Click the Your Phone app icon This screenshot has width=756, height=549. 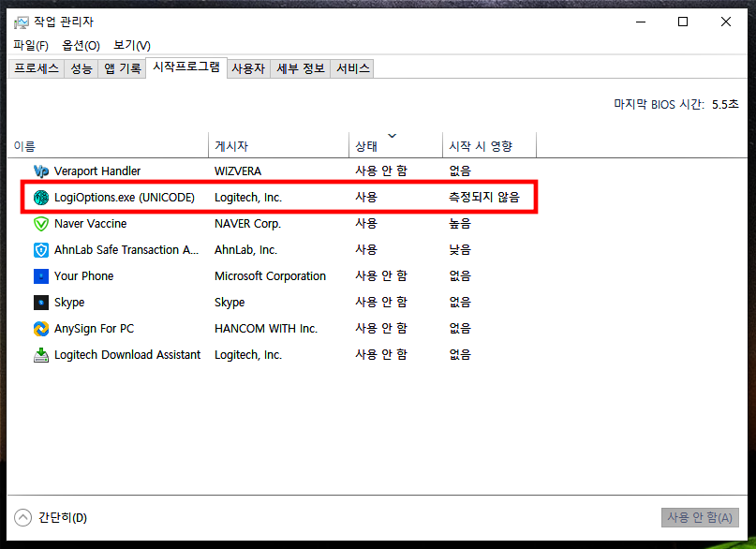click(41, 276)
